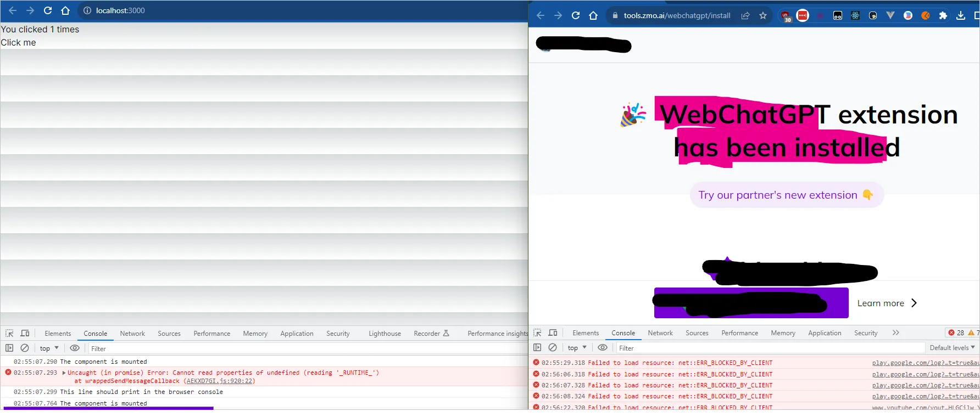Create live expression in right DevTools
The image size is (980, 417).
(603, 347)
